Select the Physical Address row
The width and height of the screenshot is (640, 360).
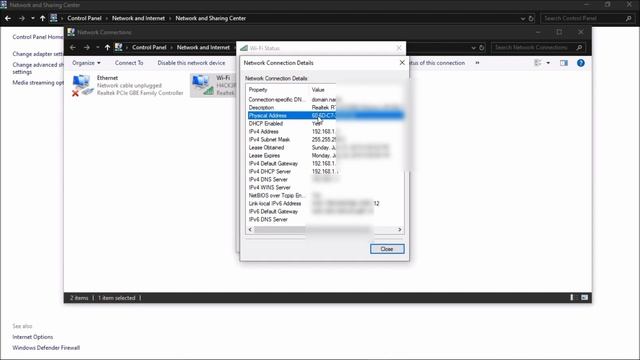coord(326,116)
